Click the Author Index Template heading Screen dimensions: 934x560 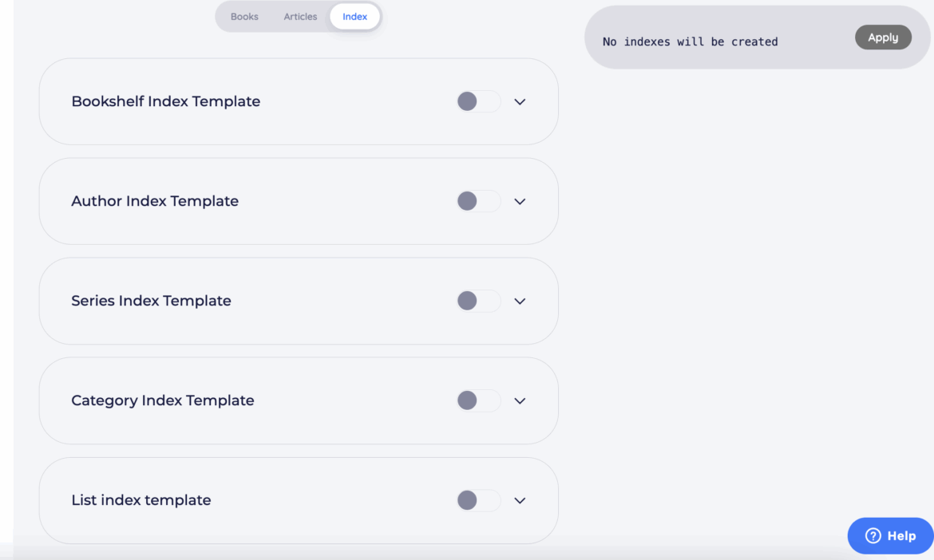(155, 201)
